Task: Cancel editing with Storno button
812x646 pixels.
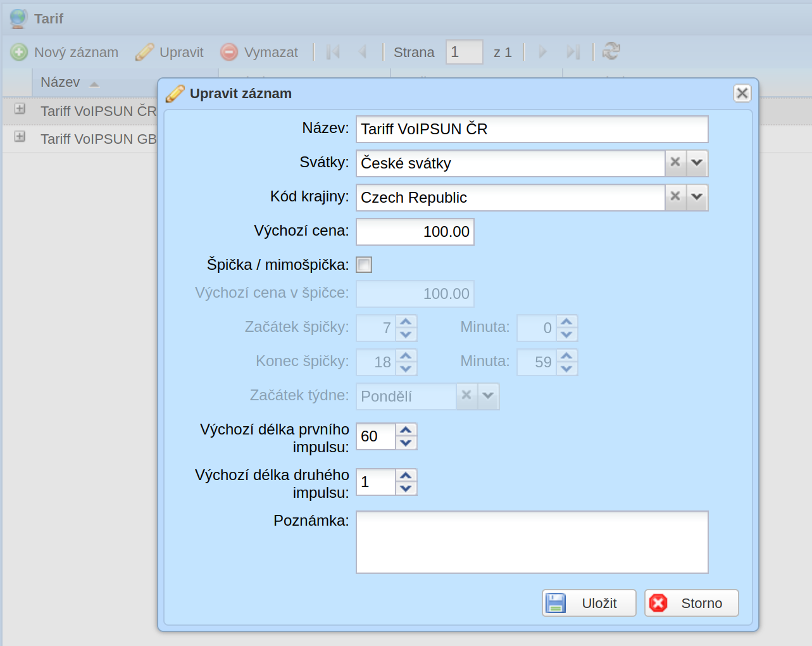Action: (692, 603)
